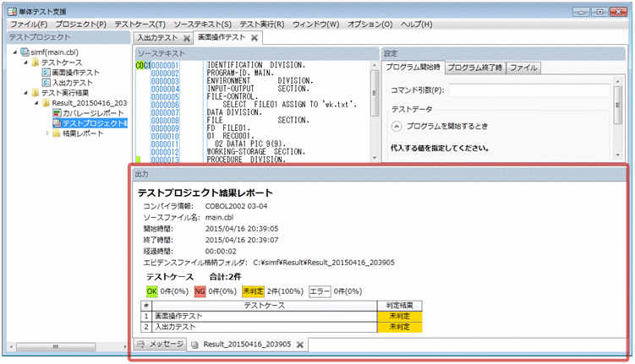This screenshot has height=364, width=635.
Task: Collapse the simf(main.cbl) project node
Action: (15, 52)
